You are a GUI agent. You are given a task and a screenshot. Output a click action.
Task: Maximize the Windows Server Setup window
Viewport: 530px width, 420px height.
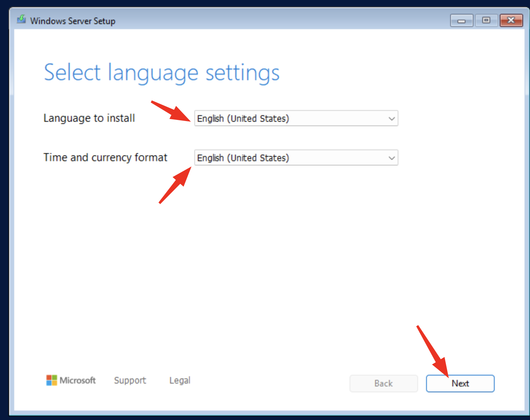[x=486, y=21]
